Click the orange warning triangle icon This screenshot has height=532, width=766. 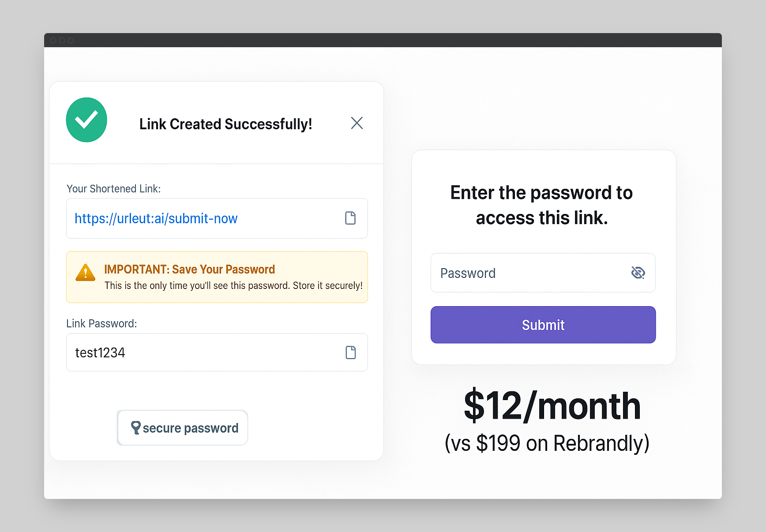pyautogui.click(x=86, y=273)
